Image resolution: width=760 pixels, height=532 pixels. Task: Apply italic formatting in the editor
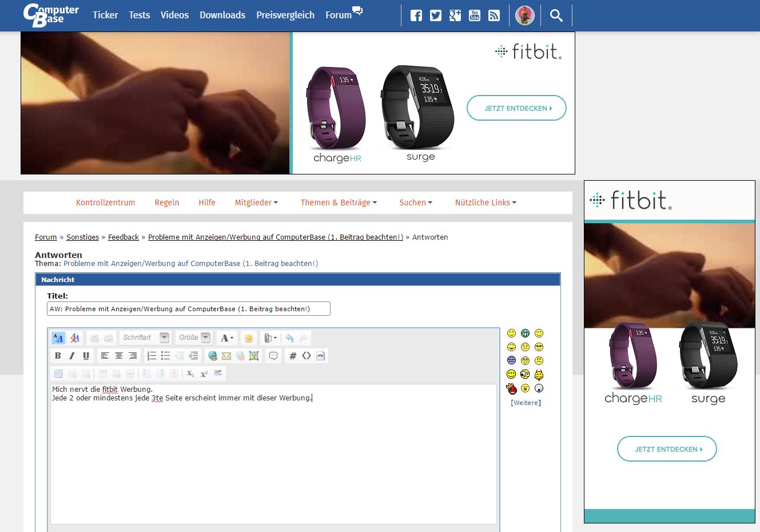click(72, 356)
